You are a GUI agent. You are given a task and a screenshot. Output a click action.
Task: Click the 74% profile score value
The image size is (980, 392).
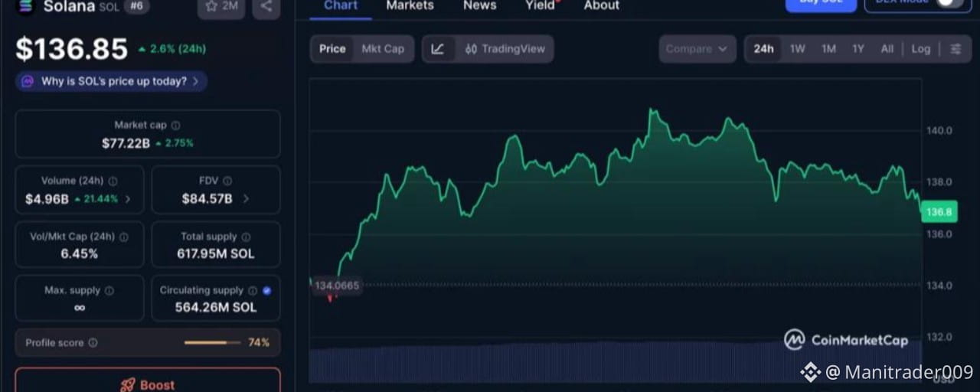(x=259, y=343)
